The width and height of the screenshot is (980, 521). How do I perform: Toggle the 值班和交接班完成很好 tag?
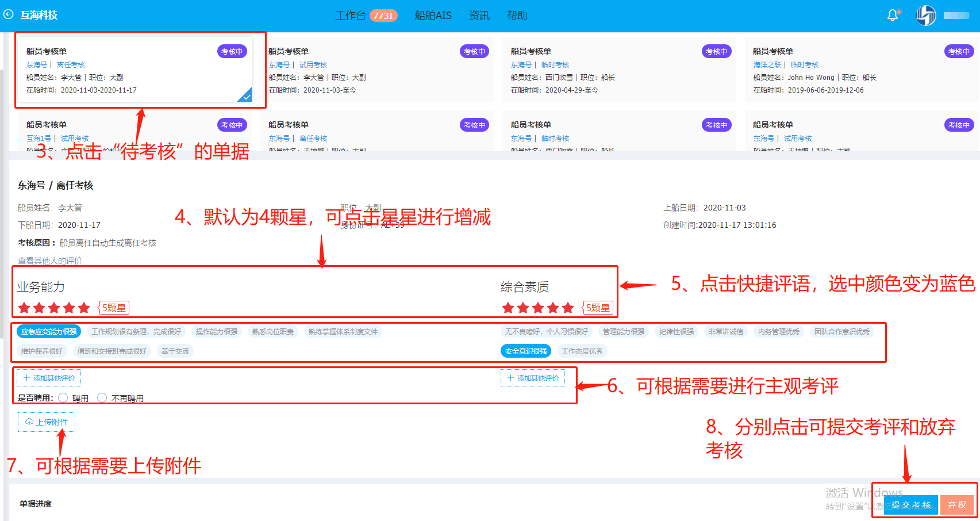112,351
